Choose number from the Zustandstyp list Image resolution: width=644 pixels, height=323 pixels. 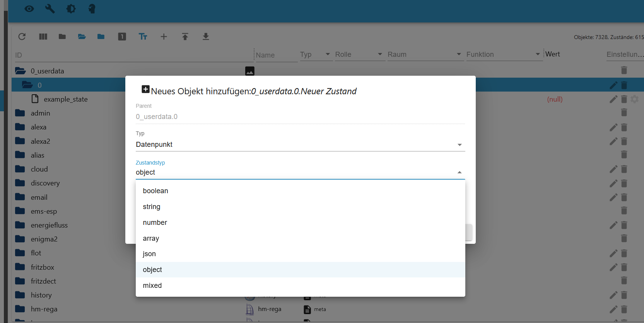[300, 223]
